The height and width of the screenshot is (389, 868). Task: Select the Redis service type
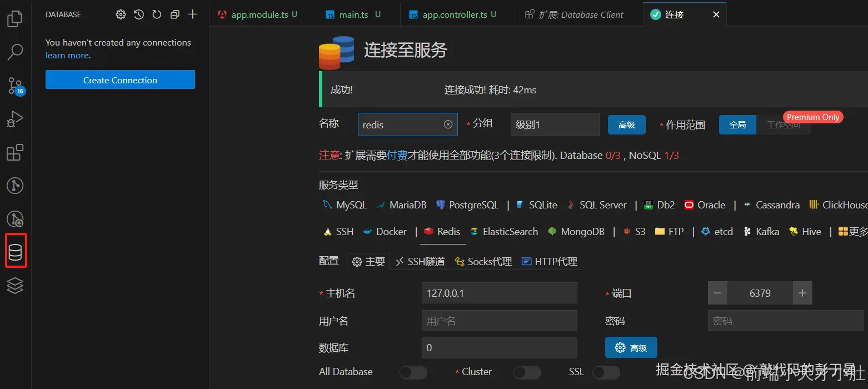tap(442, 231)
